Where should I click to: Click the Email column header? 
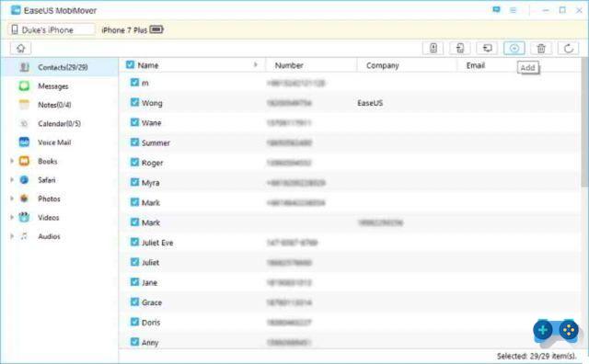(476, 65)
